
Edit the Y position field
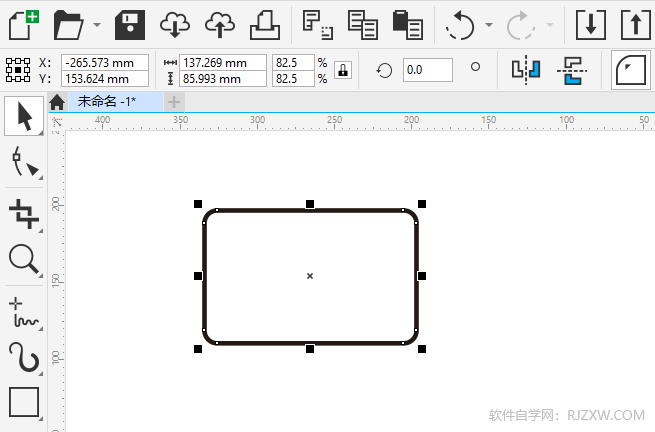105,79
